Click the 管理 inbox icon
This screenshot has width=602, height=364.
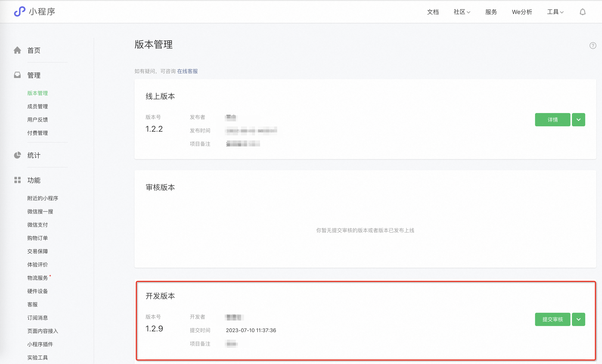[17, 75]
